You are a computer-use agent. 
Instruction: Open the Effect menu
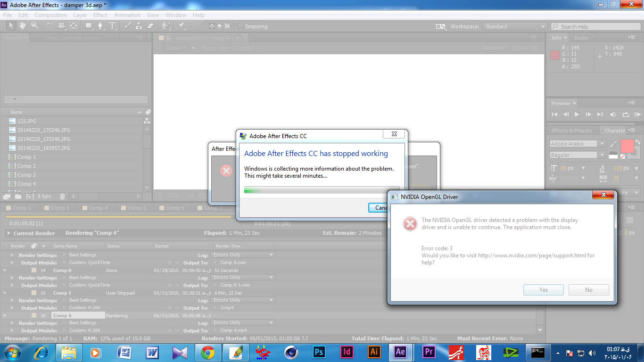pyautogui.click(x=100, y=15)
